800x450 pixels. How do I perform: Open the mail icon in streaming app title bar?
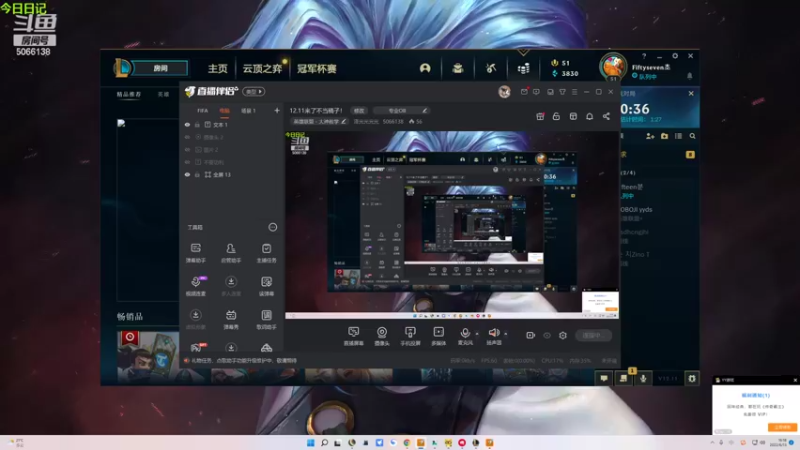[x=524, y=92]
